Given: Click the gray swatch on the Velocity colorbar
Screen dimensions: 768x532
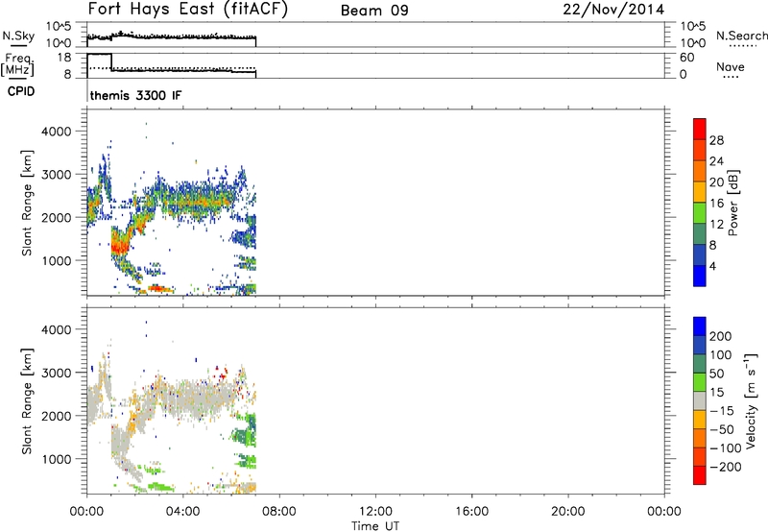Looking at the screenshot, I should pos(700,401).
